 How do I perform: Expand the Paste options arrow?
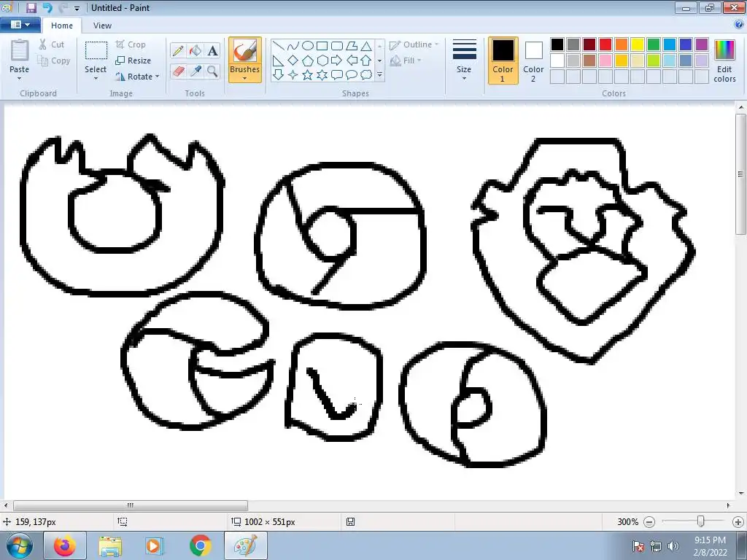(20, 79)
